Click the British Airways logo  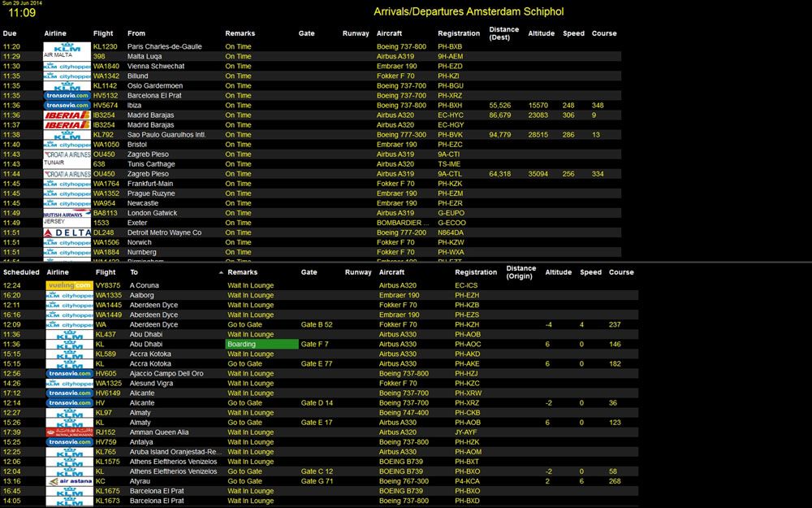pos(67,213)
